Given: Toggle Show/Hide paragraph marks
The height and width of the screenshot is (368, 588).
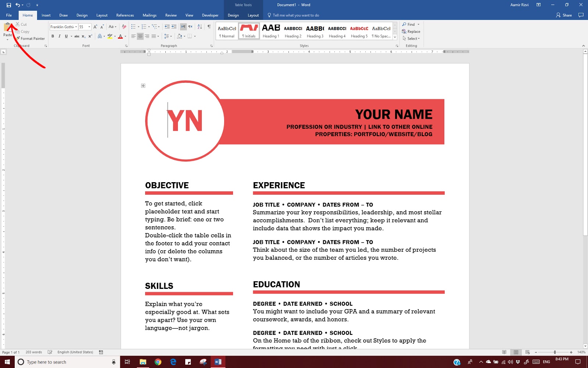Looking at the screenshot, I should pos(209,27).
